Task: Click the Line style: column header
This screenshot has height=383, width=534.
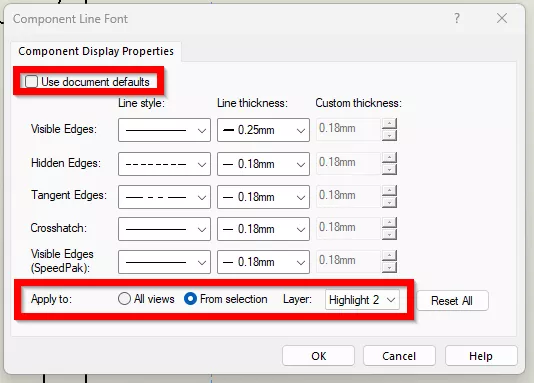Action: click(141, 103)
